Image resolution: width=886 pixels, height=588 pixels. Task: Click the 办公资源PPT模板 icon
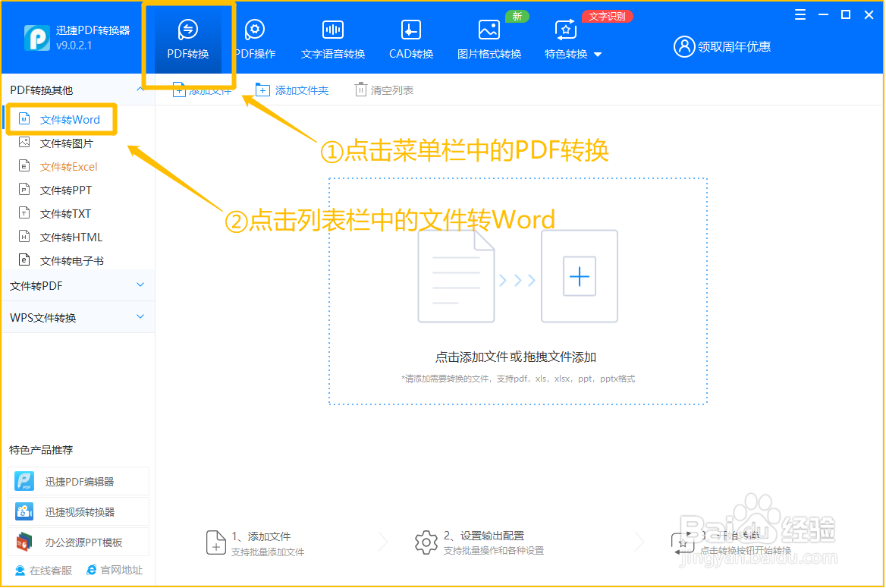(24, 542)
